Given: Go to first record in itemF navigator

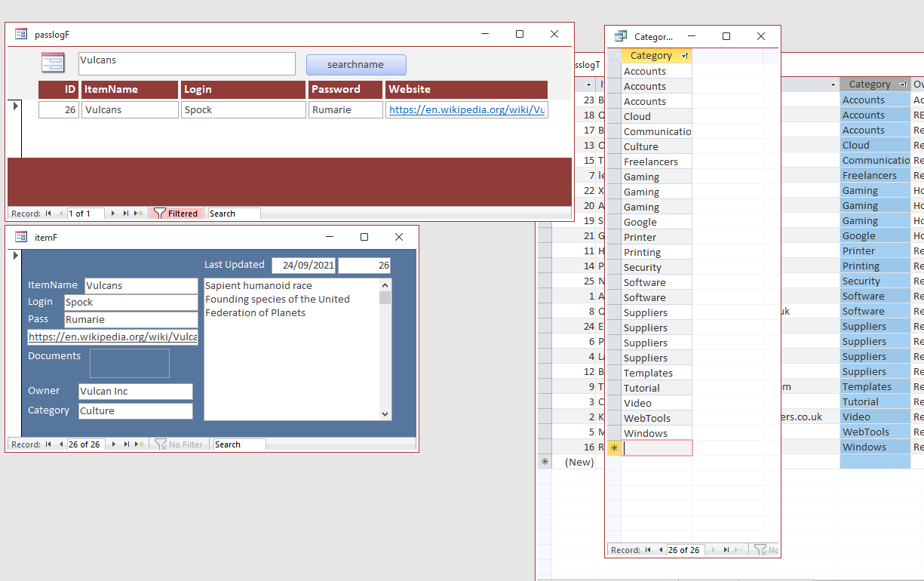Looking at the screenshot, I should coord(49,444).
